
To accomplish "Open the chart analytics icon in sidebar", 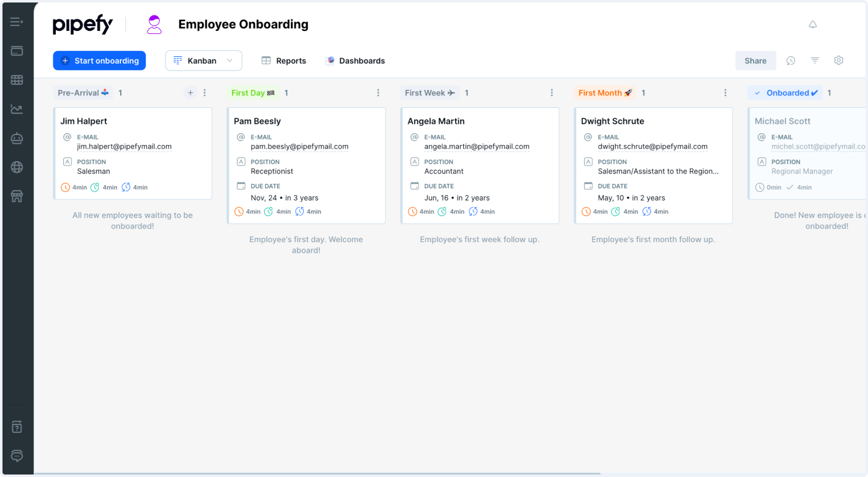I will point(17,110).
